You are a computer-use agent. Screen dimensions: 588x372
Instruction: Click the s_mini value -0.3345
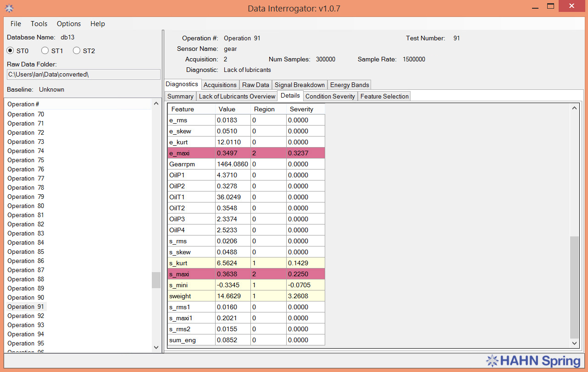pyautogui.click(x=233, y=285)
